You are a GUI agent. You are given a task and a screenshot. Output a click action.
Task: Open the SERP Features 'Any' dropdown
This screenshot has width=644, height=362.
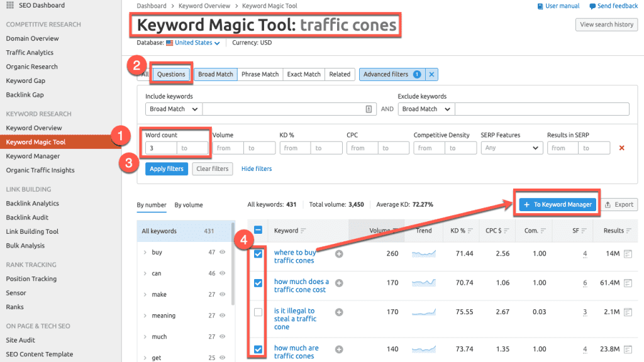pyautogui.click(x=511, y=148)
